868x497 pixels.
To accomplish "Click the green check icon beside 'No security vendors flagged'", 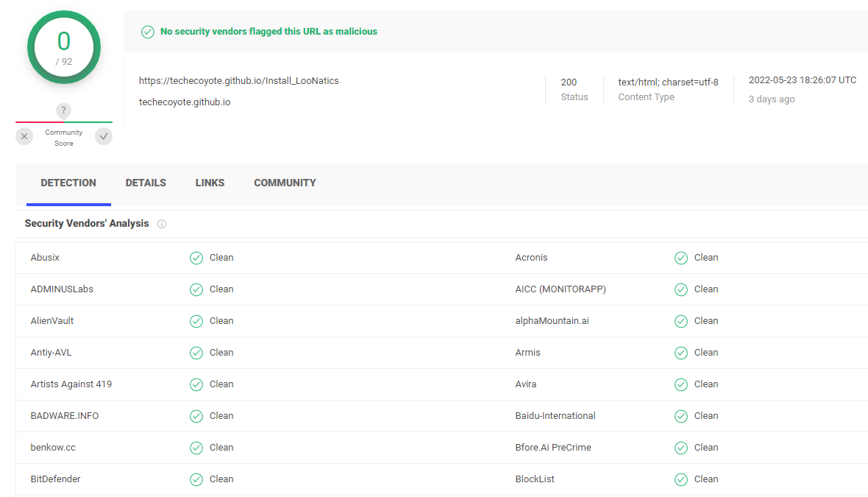I will (x=148, y=32).
